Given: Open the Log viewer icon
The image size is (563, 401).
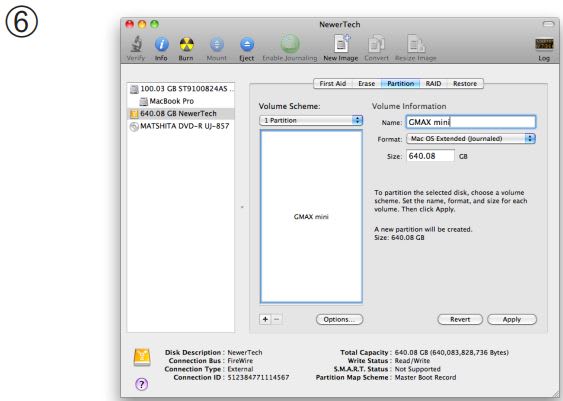Looking at the screenshot, I should point(544,45).
